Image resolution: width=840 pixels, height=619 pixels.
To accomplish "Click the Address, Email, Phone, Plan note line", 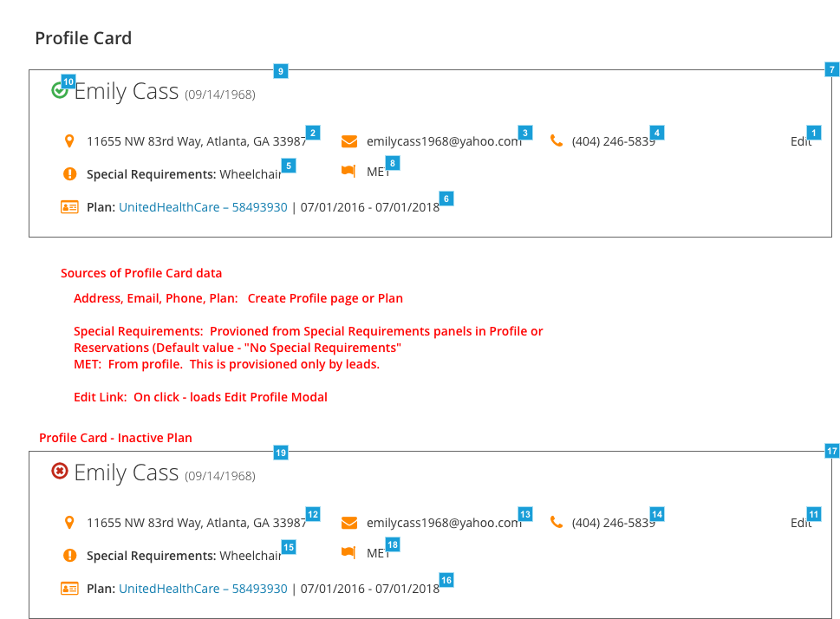I will point(238,298).
